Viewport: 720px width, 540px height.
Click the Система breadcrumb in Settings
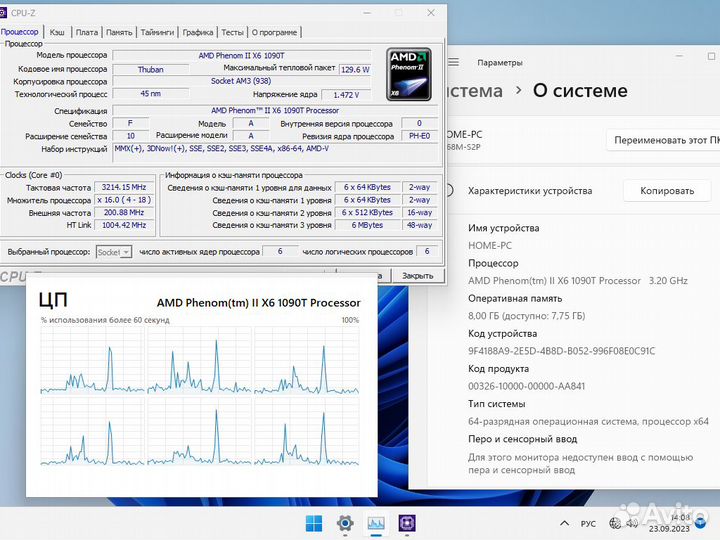[475, 91]
